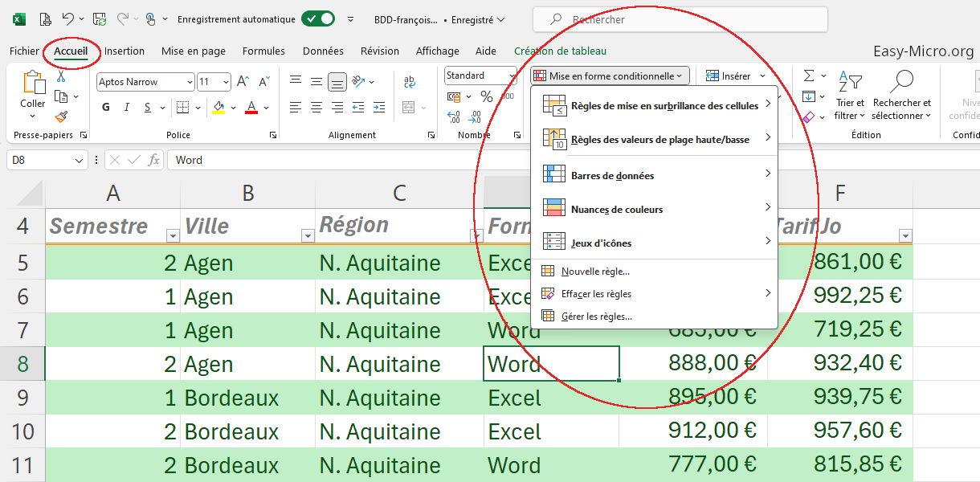This screenshot has height=482, width=980.
Task: Click the Undo arrow icon
Action: (67, 18)
